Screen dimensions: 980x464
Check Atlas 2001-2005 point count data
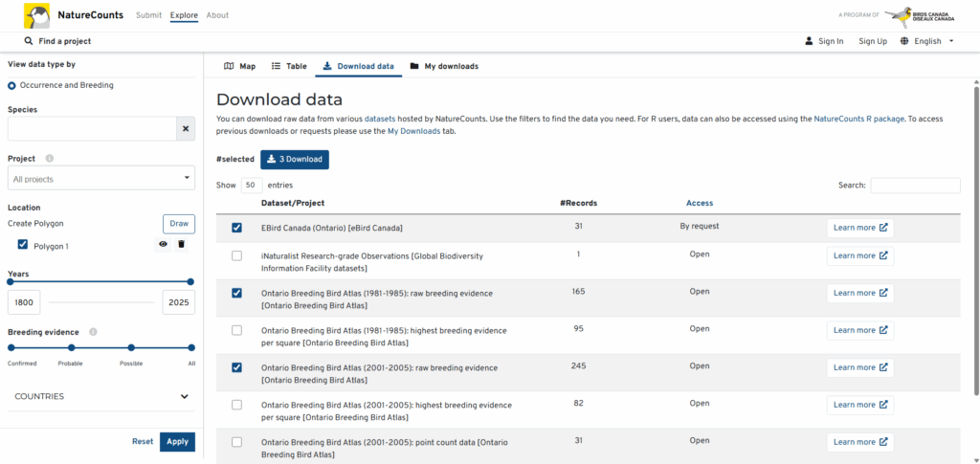coord(237,442)
